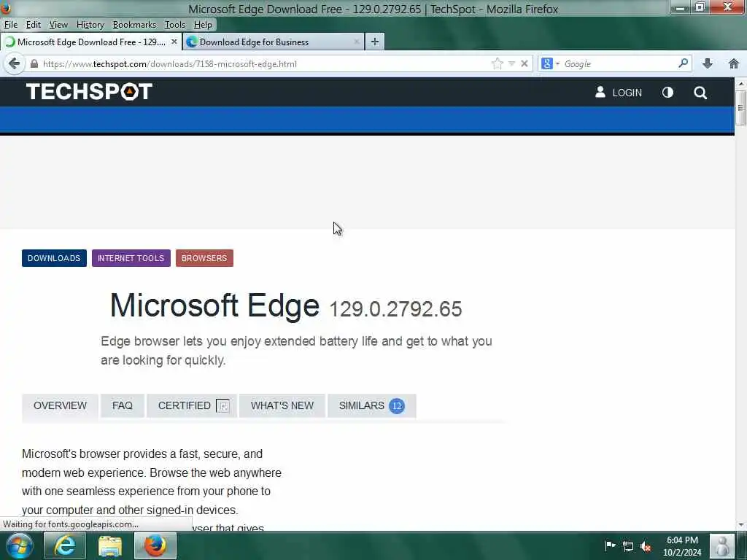The height and width of the screenshot is (560, 747).
Task: Open the History menu
Action: coord(90,25)
